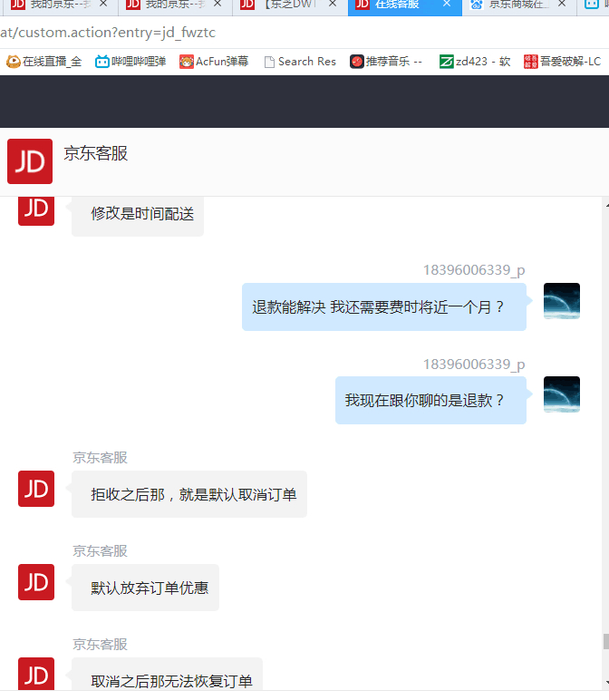Click the chat scrollbar thumb
Image resolution: width=609 pixels, height=700 pixels.
[x=606, y=641]
